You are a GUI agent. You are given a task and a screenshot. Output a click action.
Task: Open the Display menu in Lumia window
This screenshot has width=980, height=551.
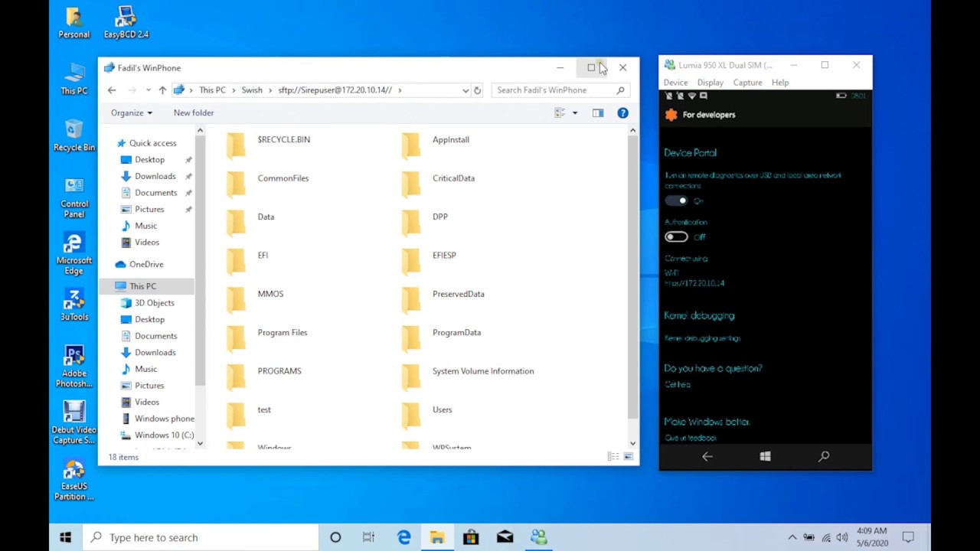[710, 83]
